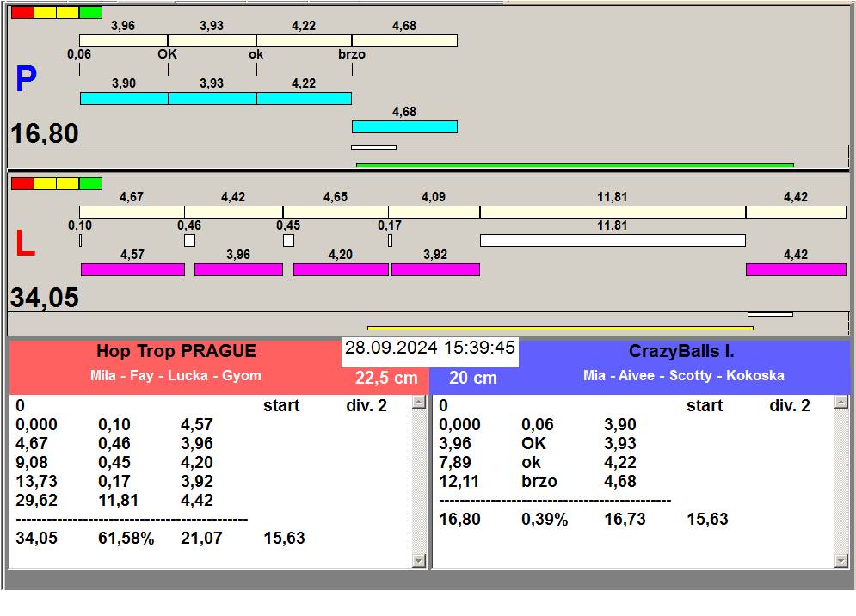Click the start label in CrazyBalls panel
The height and width of the screenshot is (616, 856).
[x=705, y=406]
